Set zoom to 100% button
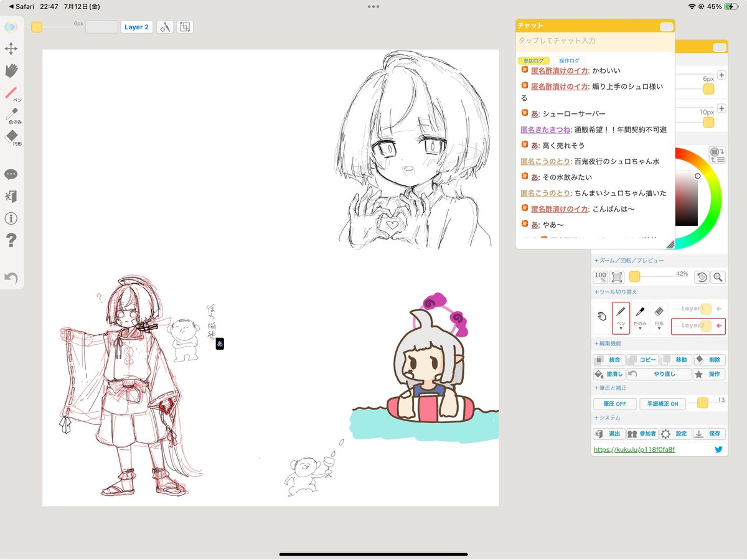 pos(601,278)
